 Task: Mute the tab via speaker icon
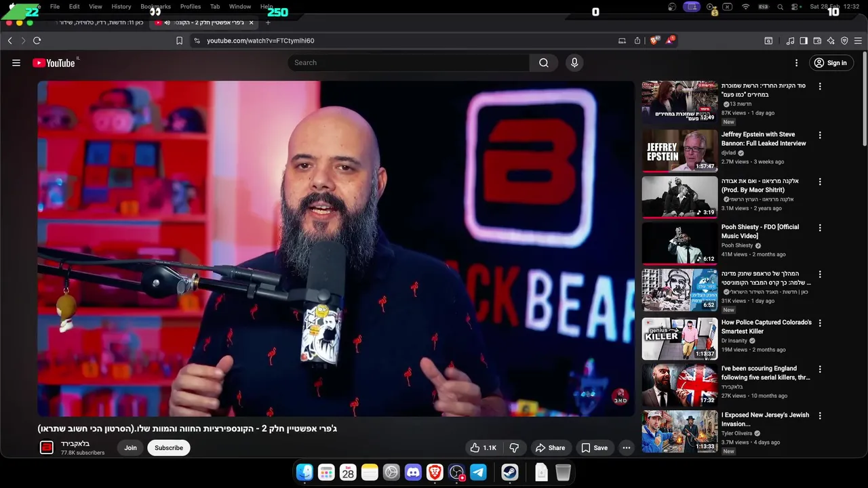point(167,22)
